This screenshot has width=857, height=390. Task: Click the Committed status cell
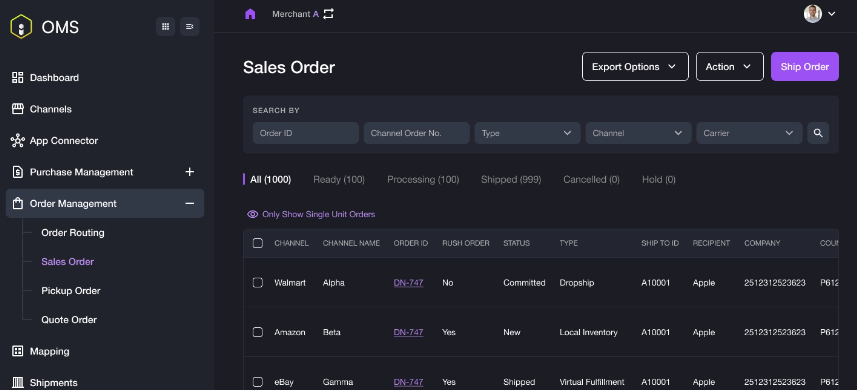click(x=524, y=282)
